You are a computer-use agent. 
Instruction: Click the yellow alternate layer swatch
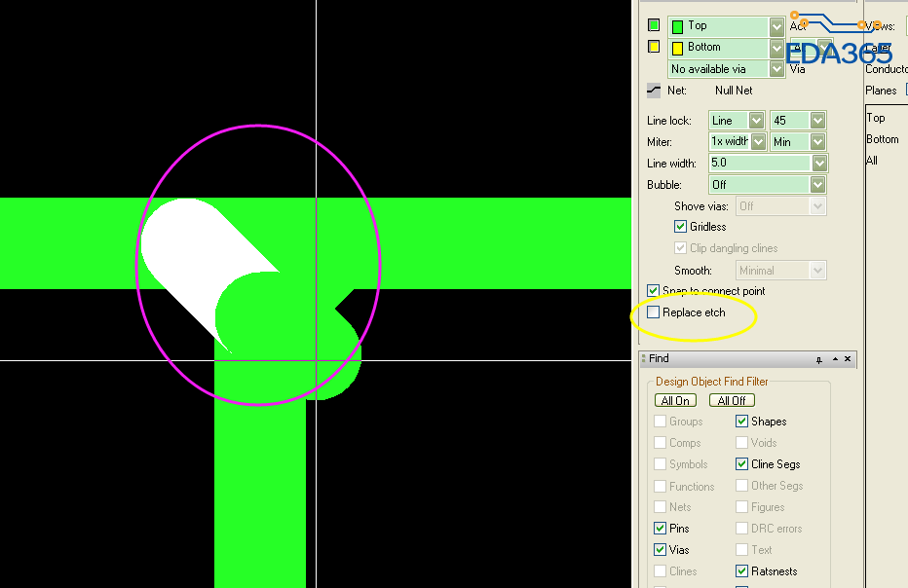pyautogui.click(x=654, y=47)
